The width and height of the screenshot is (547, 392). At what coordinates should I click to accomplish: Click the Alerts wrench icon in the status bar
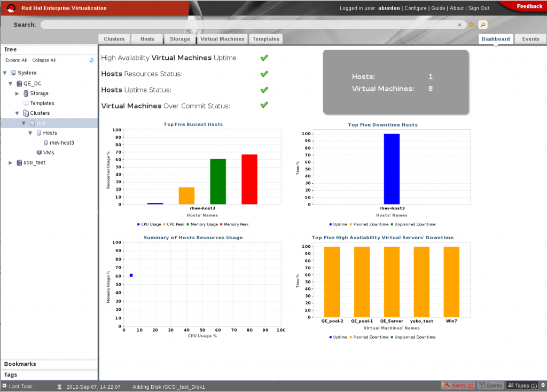(446, 385)
